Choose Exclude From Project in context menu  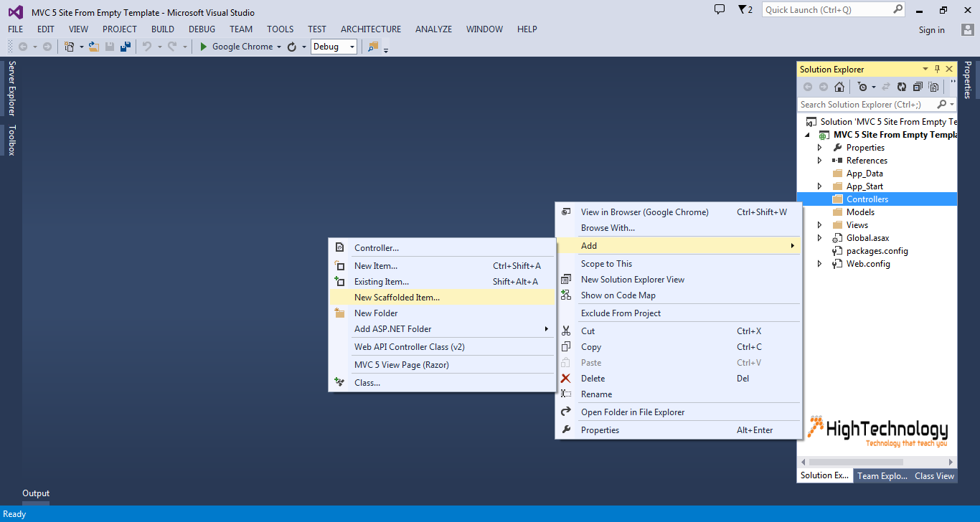click(x=679, y=313)
